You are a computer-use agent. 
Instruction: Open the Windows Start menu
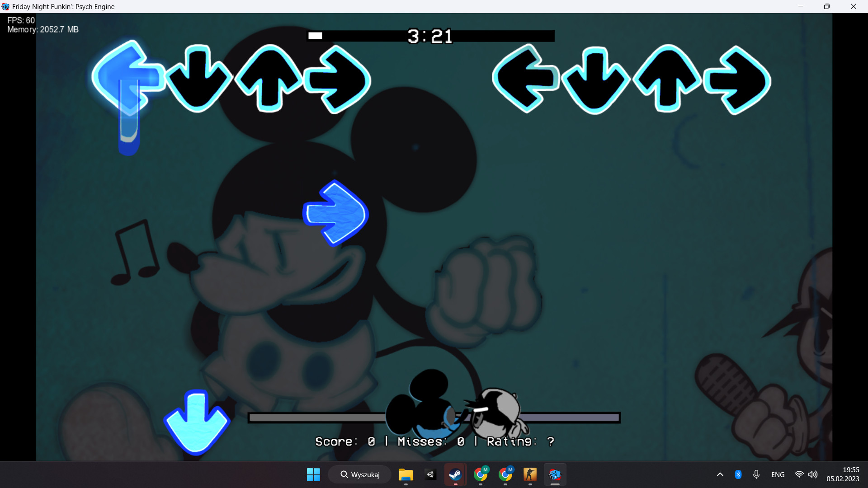tap(313, 474)
